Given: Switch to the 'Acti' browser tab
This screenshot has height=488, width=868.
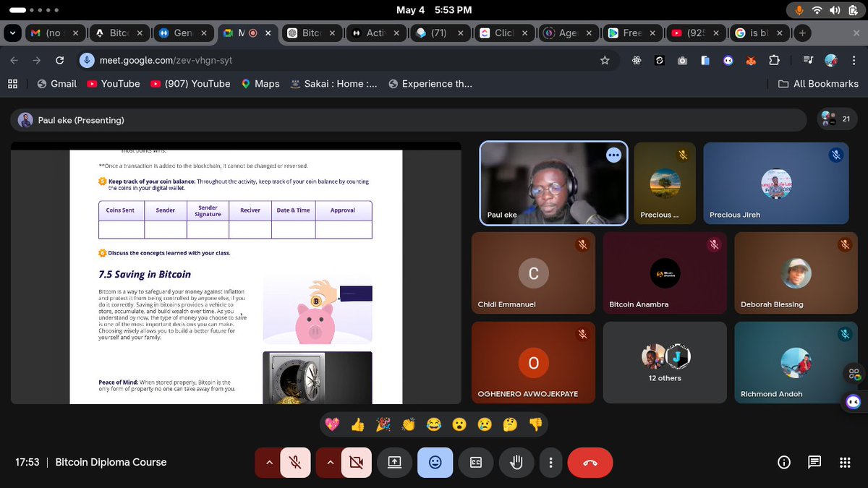Looking at the screenshot, I should [x=375, y=33].
